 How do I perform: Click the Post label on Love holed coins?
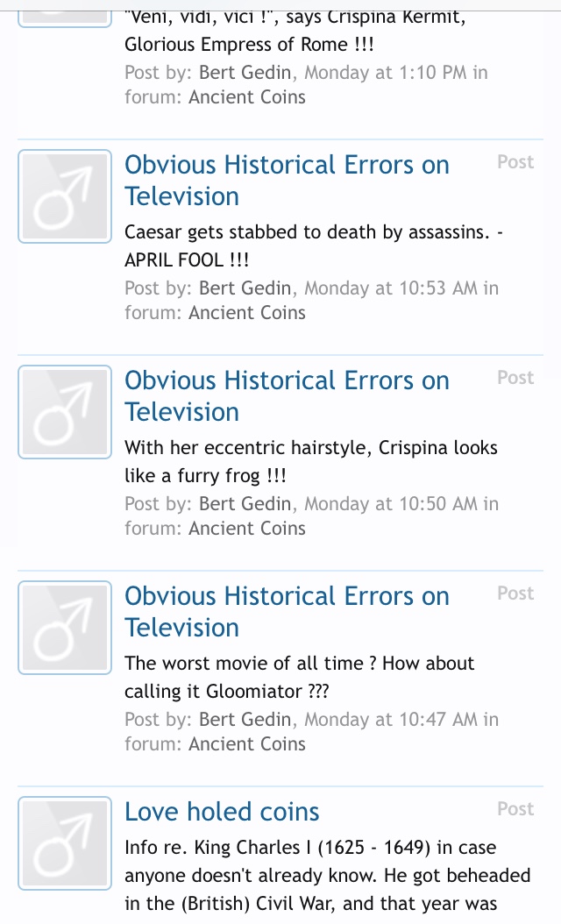click(515, 809)
